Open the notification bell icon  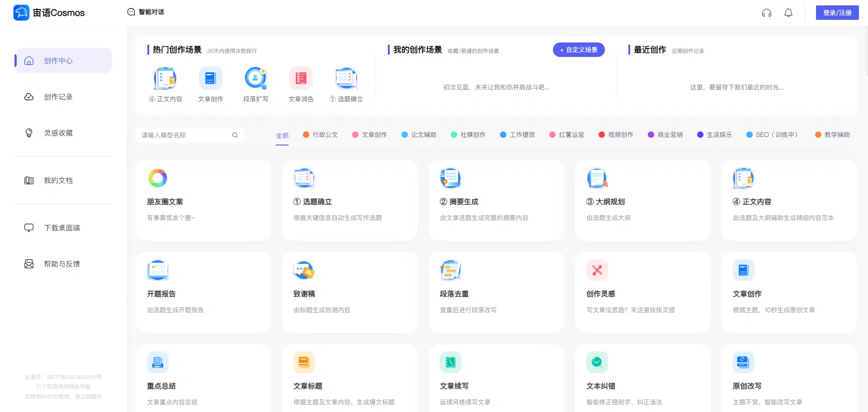pos(788,13)
